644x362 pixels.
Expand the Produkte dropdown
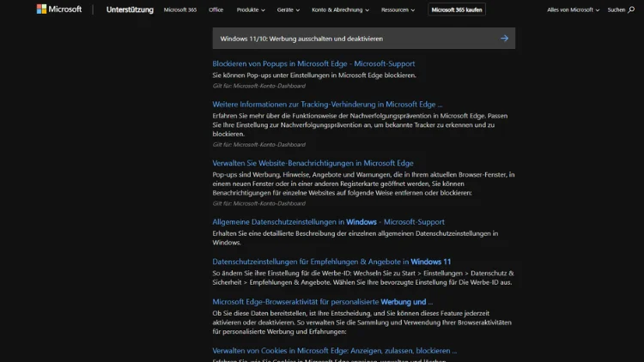coord(251,9)
